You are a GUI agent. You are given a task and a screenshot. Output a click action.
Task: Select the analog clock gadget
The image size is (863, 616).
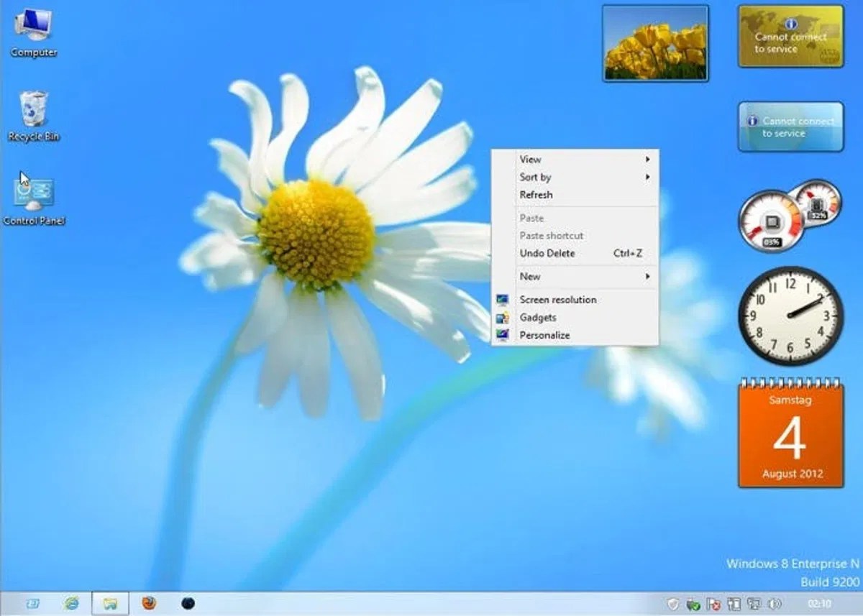coord(790,316)
